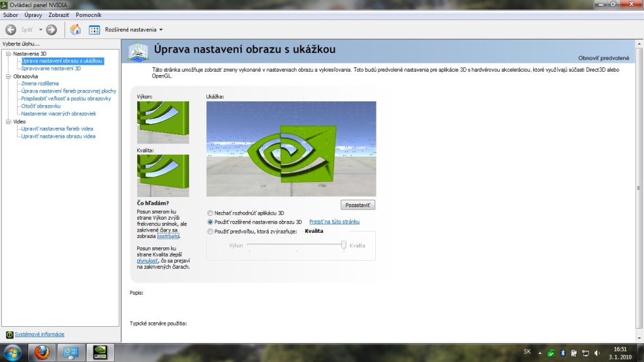Click the Bluetooth tray icon
The image size is (644, 362).
(563, 353)
